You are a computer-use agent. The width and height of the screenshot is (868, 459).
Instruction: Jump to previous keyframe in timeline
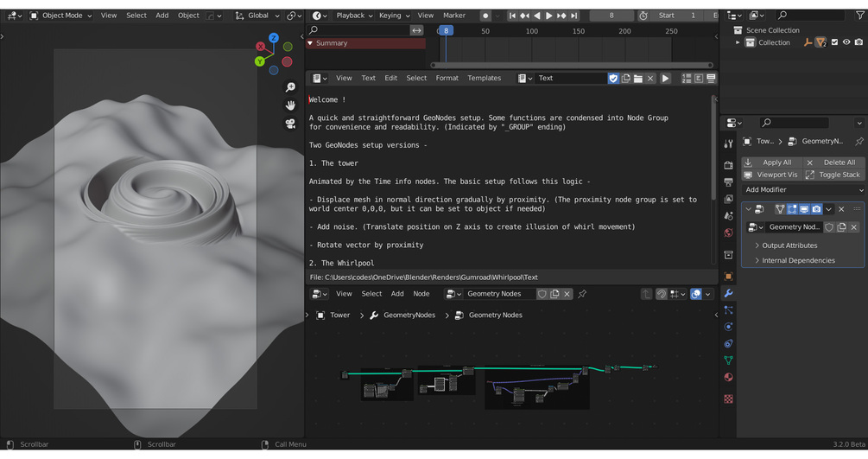pos(524,16)
